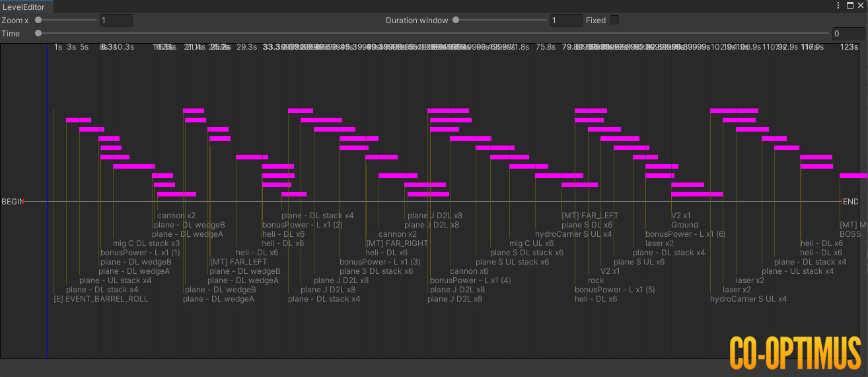Viewport: 868px width, 377px height.
Task: Select the rock event label
Action: (596, 280)
